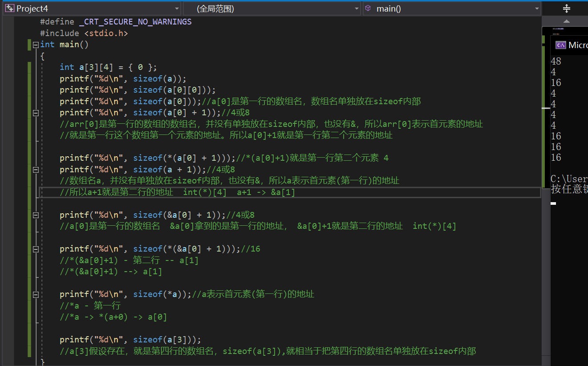Click the comment '//*a -> *(a+0) -> a[0]'
The width and height of the screenshot is (588, 366).
pyautogui.click(x=114, y=317)
